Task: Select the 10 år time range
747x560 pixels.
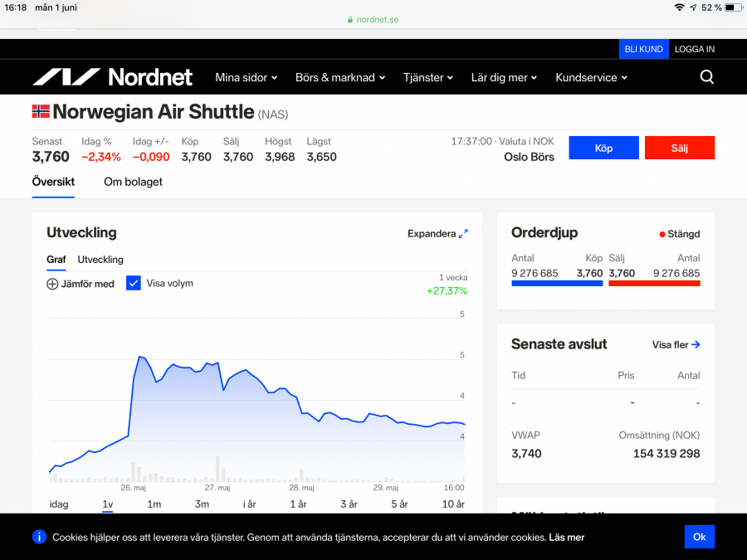Action: (453, 504)
